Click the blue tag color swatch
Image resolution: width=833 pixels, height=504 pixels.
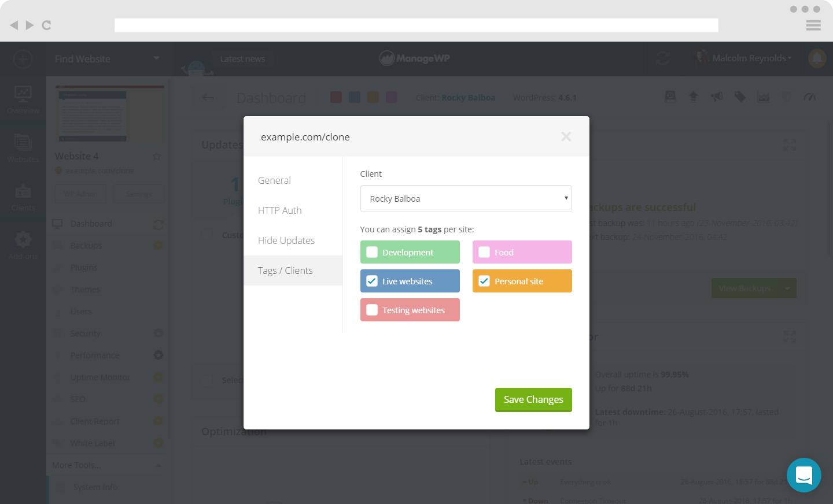point(355,97)
